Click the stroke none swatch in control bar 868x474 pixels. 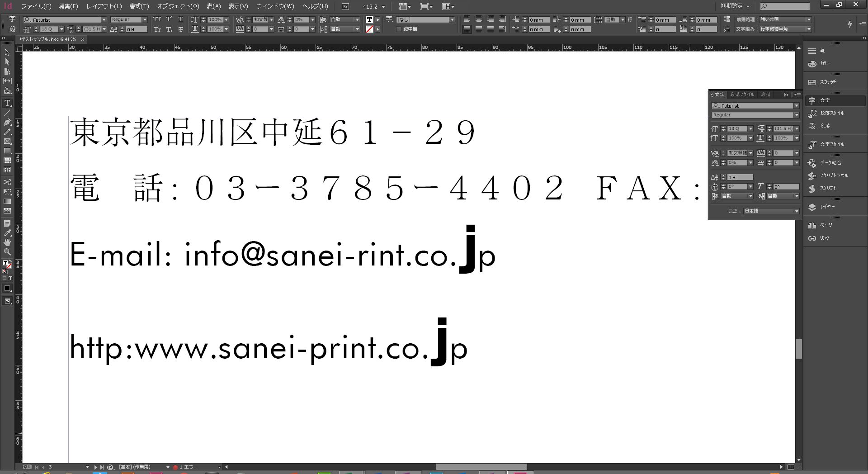point(369,29)
